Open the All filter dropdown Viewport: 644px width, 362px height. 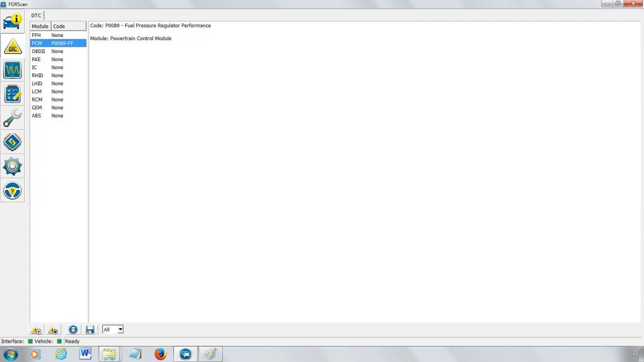pos(113,329)
